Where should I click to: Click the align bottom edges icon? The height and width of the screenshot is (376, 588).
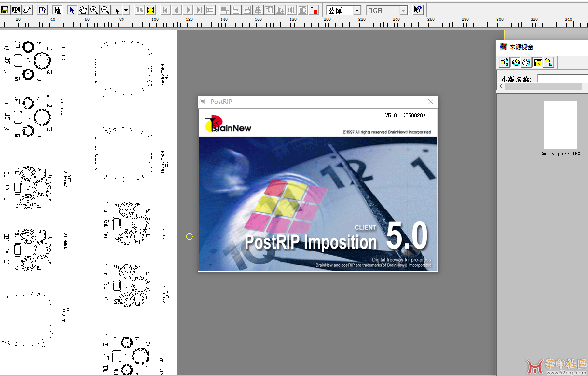[281, 10]
